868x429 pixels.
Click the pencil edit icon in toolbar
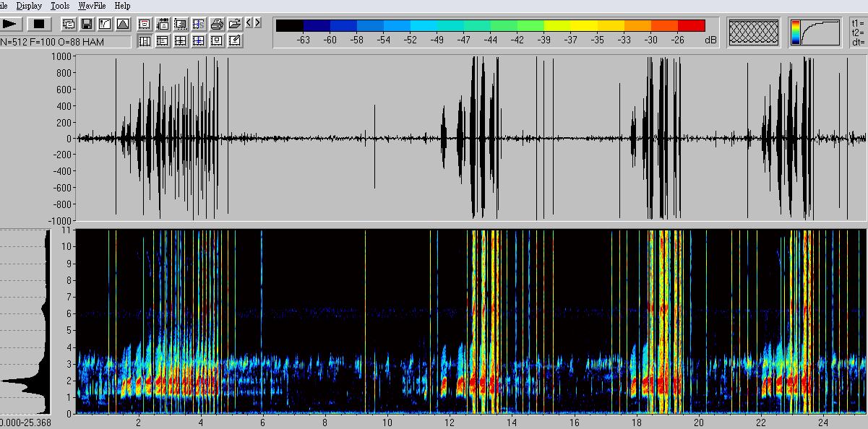234,41
